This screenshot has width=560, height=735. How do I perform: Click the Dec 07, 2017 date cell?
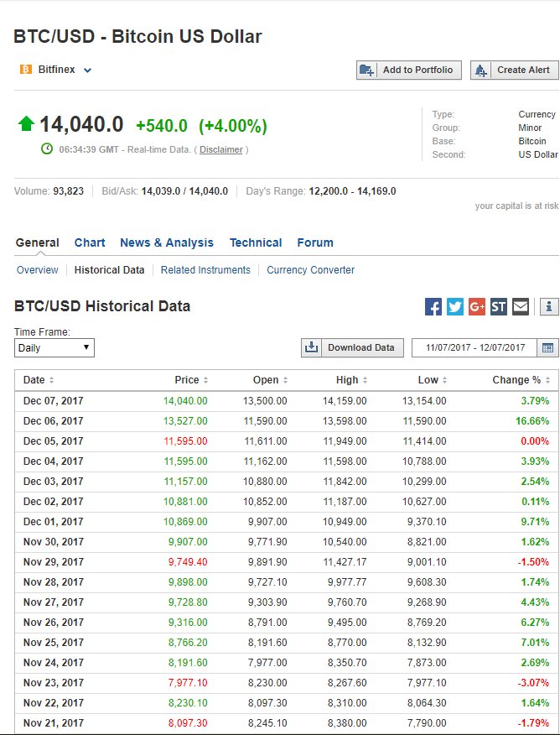pyautogui.click(x=54, y=401)
